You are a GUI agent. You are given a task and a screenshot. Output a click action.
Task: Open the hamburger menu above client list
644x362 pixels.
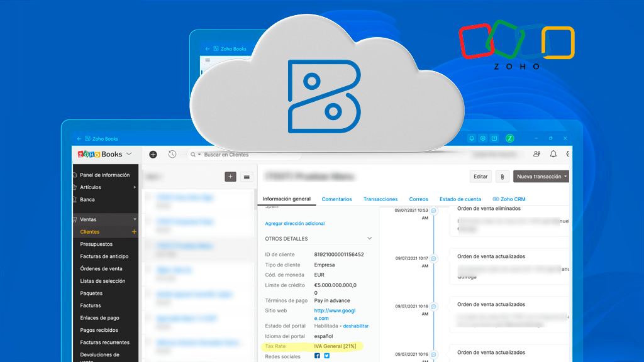click(247, 177)
